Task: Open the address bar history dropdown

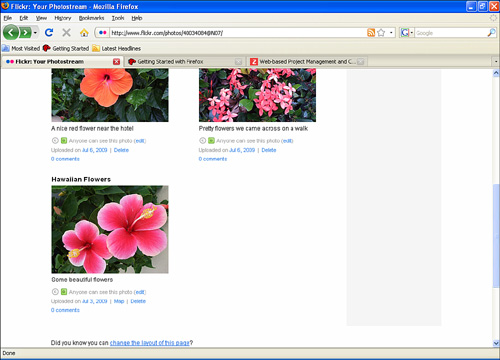Action: point(391,33)
